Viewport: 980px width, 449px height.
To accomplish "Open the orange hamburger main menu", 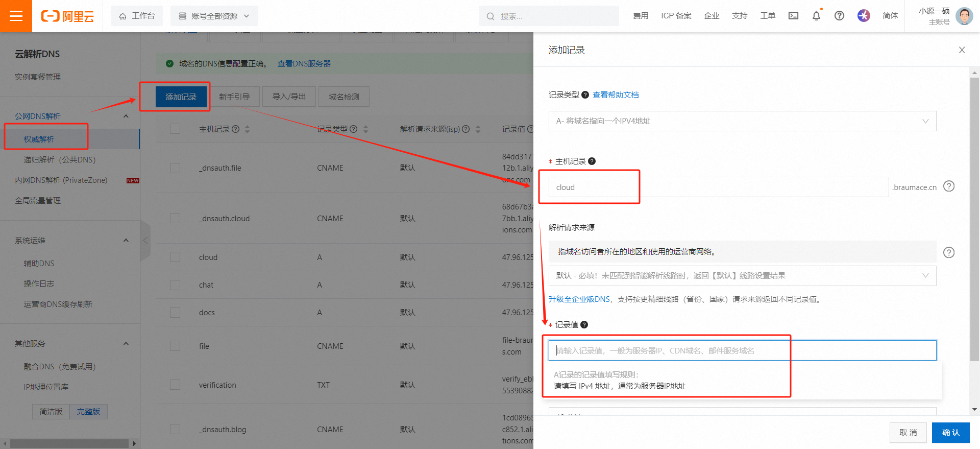I will (16, 16).
